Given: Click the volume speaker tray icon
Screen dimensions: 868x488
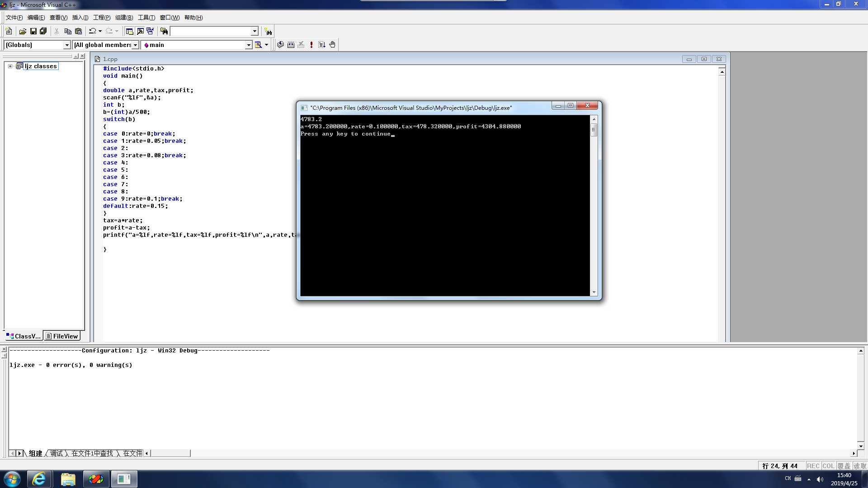Looking at the screenshot, I should click(820, 479).
